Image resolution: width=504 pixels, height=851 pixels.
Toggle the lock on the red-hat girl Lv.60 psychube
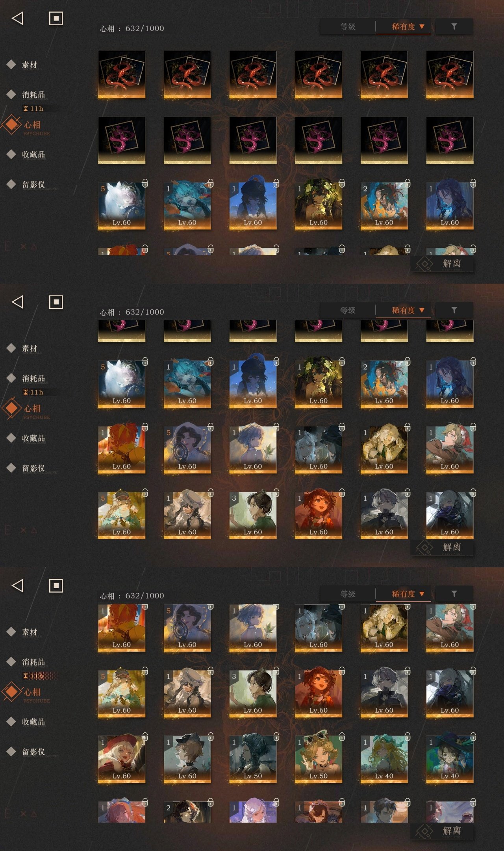coord(145,736)
